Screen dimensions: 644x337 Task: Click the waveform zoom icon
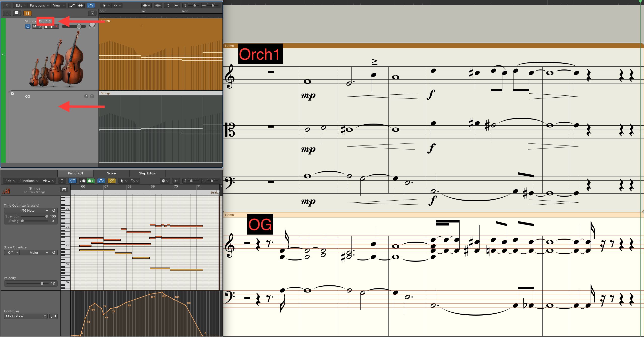click(158, 5)
